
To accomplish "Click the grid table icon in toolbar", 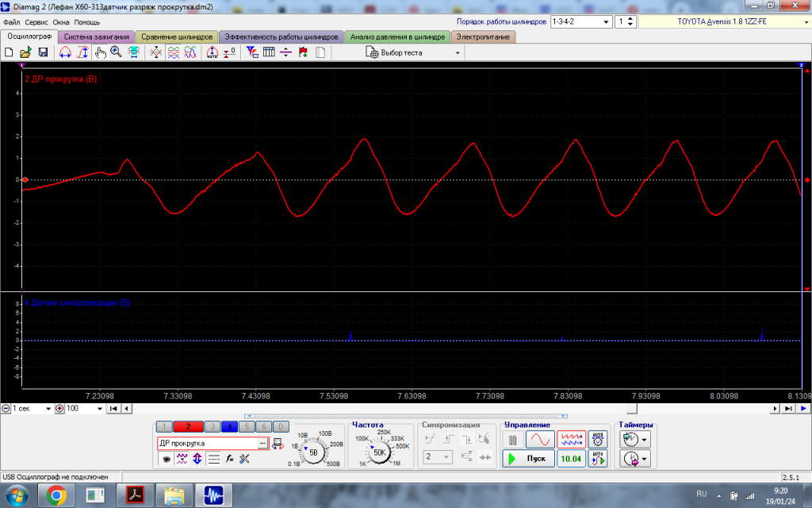I will [269, 52].
